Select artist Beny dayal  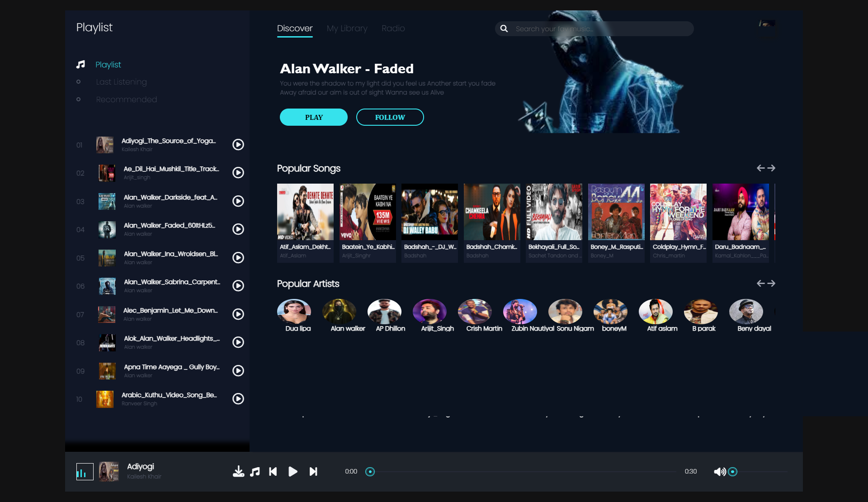[746, 311]
